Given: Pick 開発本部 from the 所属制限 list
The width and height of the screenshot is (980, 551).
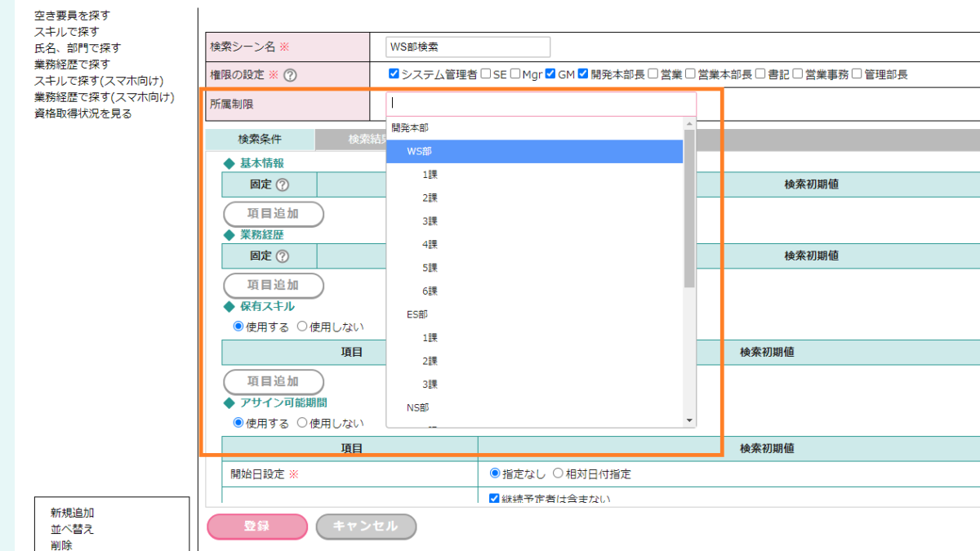Looking at the screenshot, I should (410, 128).
